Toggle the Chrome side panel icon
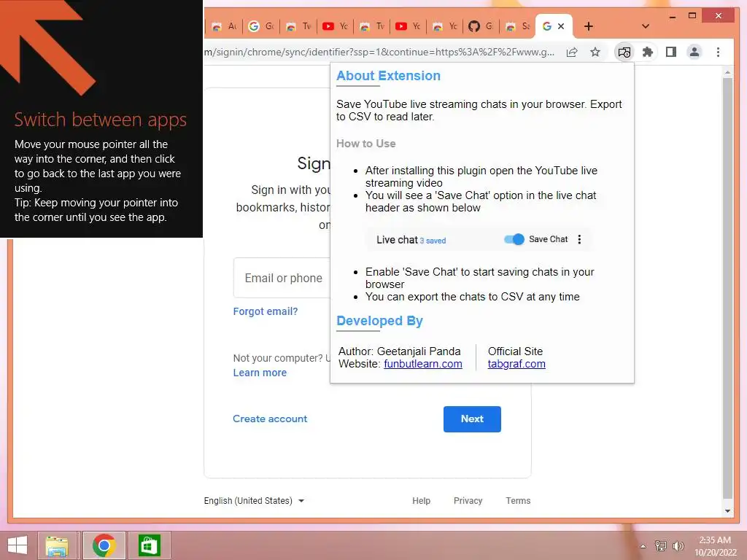747x560 pixels. coord(671,52)
